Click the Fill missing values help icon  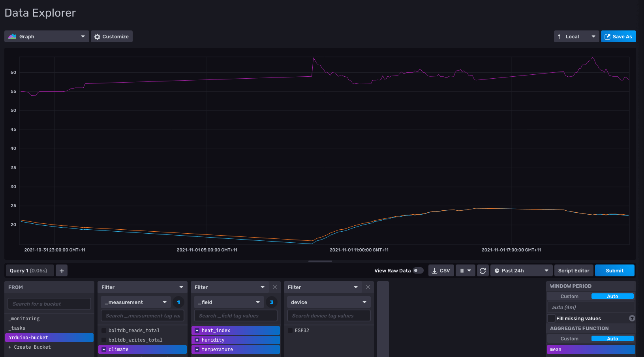tap(632, 318)
